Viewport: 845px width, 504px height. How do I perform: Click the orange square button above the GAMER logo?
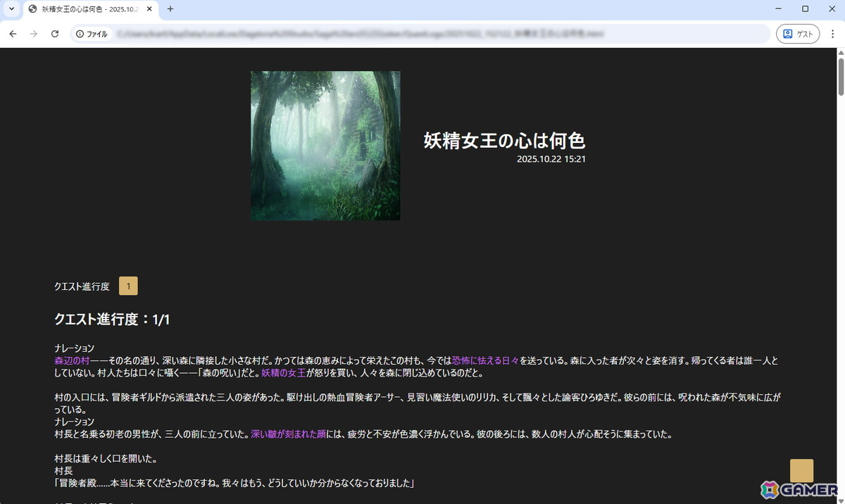click(801, 470)
